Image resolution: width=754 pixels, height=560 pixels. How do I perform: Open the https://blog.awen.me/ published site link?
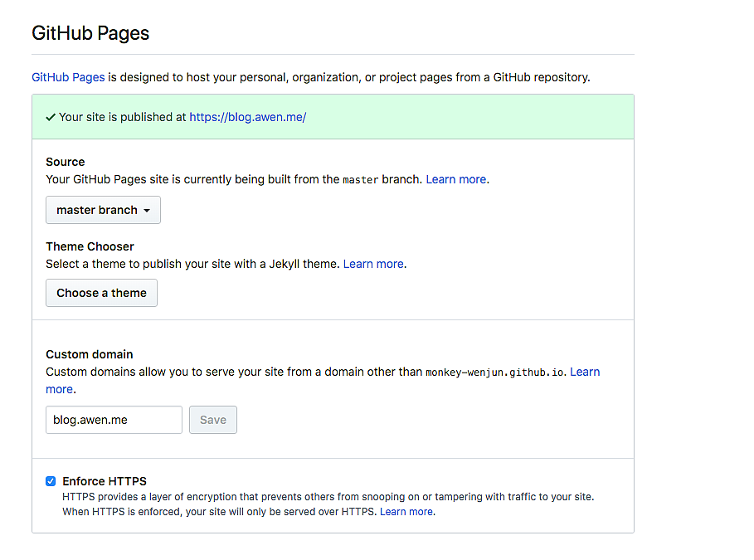pos(247,117)
